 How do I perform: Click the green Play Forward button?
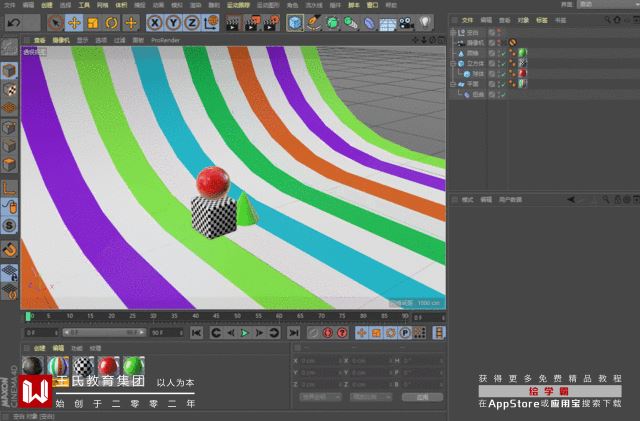click(x=244, y=333)
